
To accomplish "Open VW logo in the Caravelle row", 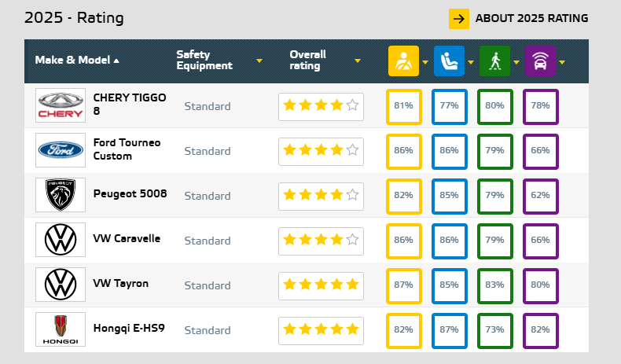I will [x=61, y=240].
